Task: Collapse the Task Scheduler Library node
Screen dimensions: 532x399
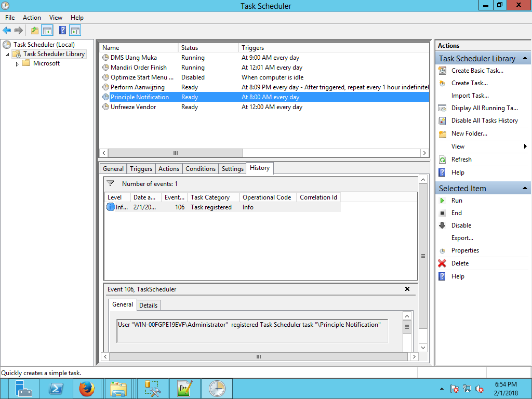Action: tap(8, 55)
